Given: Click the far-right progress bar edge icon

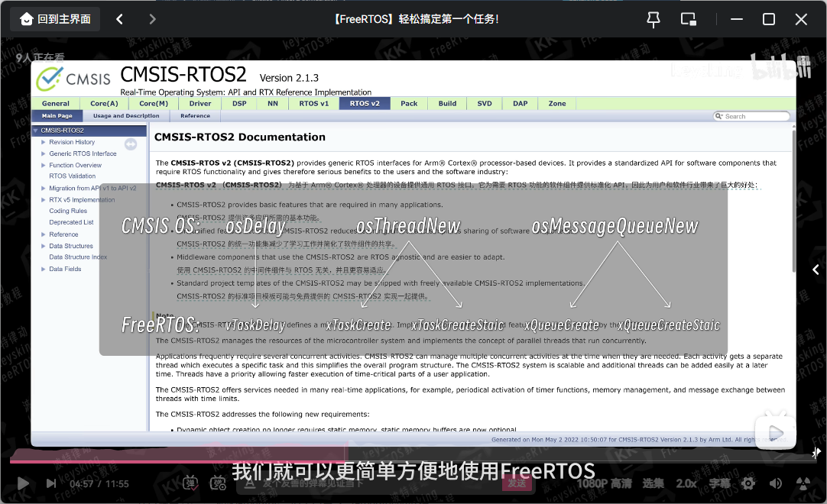Looking at the screenshot, I should coord(816,452).
